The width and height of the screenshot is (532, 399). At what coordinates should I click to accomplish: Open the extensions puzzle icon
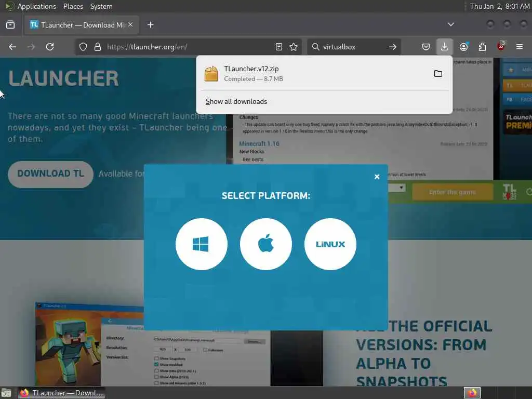pyautogui.click(x=482, y=47)
